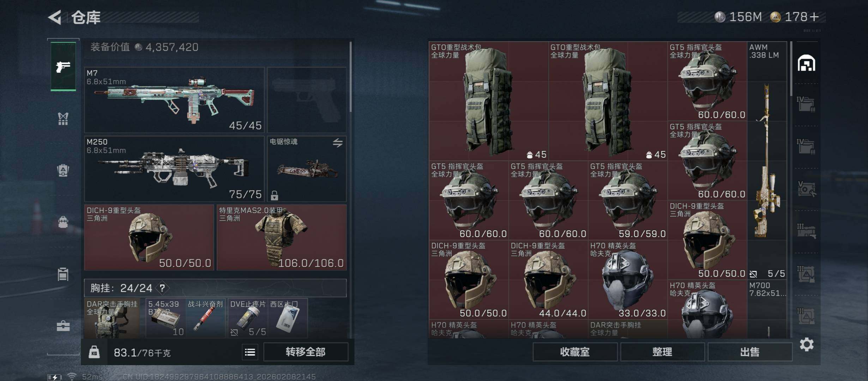Open the first IV storage box on right
868x381 pixels.
[x=806, y=104]
